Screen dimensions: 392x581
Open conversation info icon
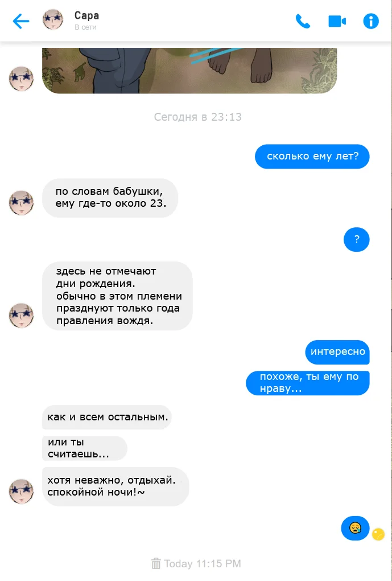(x=371, y=21)
